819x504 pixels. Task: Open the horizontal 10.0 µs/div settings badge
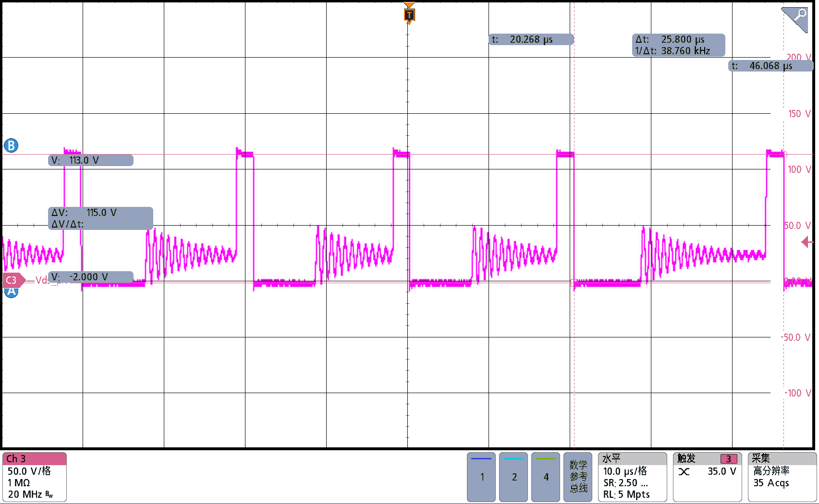tap(633, 477)
